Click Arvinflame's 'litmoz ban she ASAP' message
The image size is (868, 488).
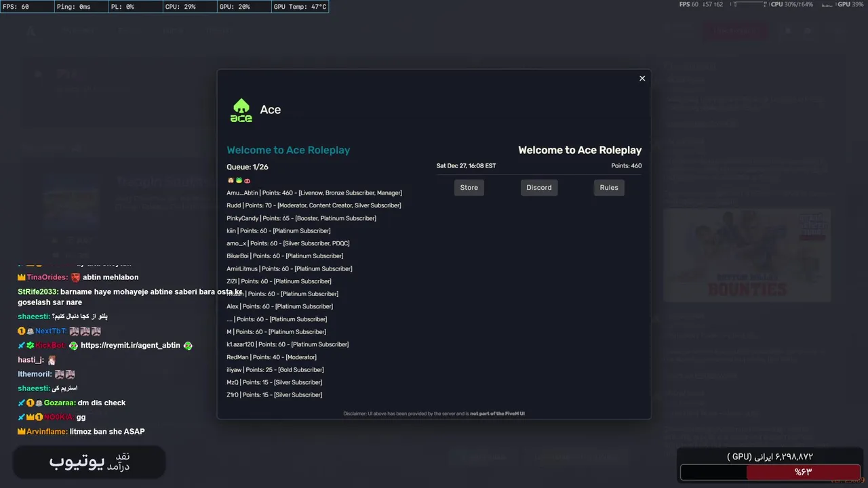81,432
